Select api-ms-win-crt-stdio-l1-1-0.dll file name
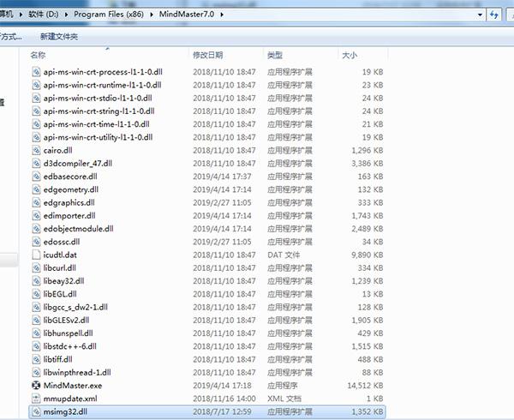This screenshot has width=514, height=420. click(98, 98)
